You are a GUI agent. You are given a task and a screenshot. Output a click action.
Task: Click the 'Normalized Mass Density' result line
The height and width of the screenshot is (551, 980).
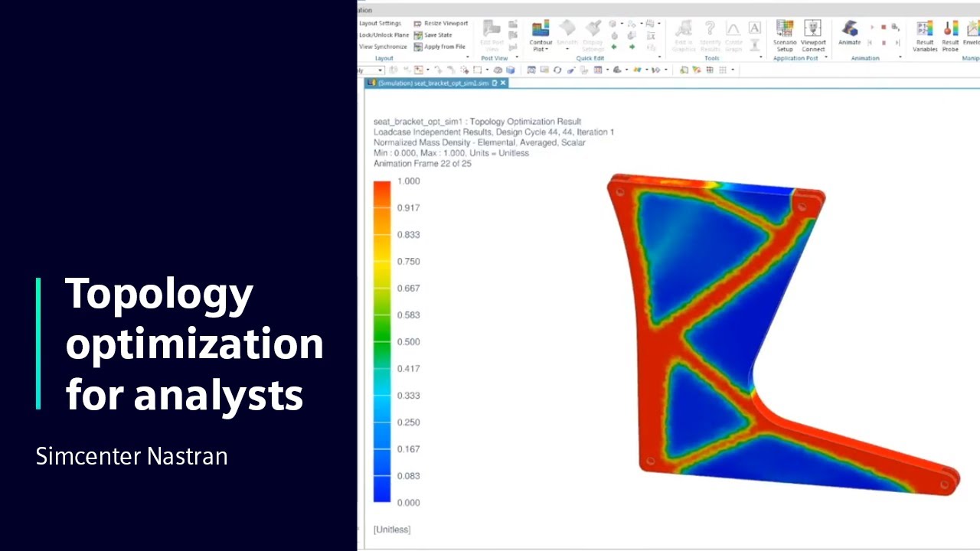[x=479, y=142]
